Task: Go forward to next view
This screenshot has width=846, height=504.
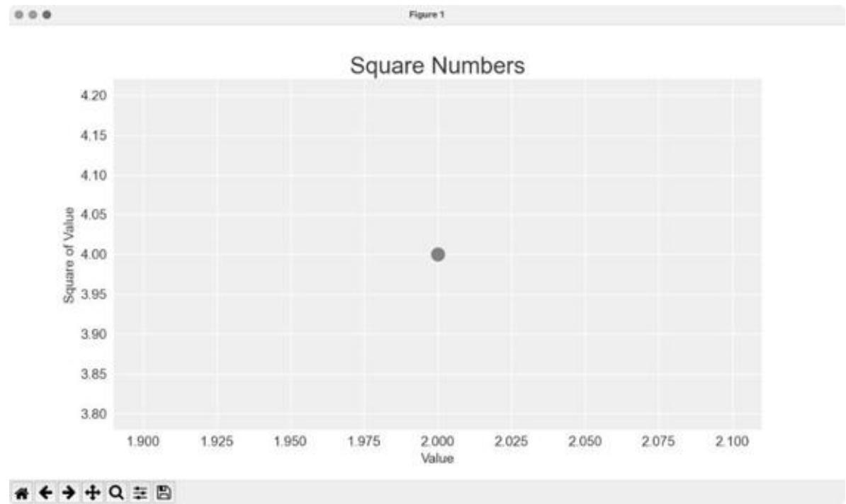Action: [x=69, y=492]
